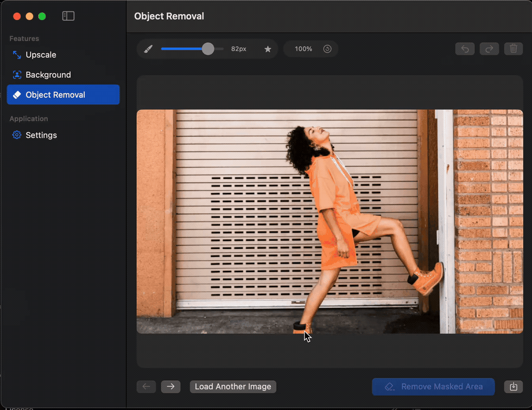Screen dimensions: 532x410
Task: Undo the last mask stroke
Action: [x=465, y=49]
